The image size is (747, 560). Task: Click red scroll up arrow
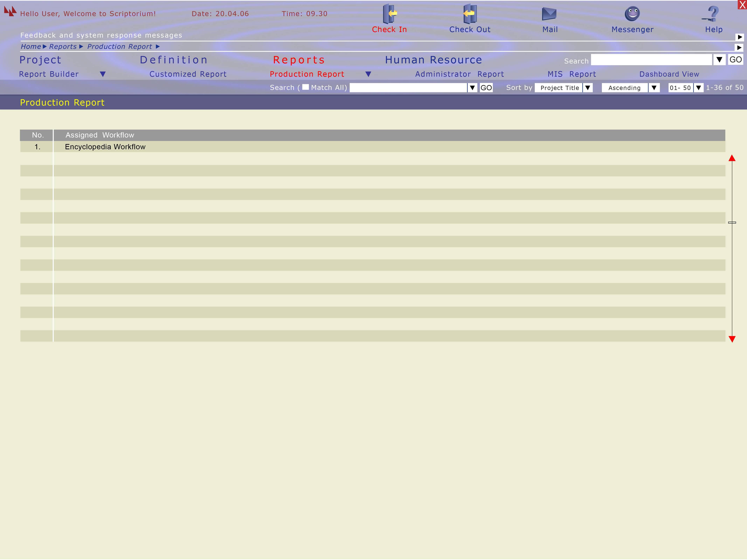(x=732, y=158)
